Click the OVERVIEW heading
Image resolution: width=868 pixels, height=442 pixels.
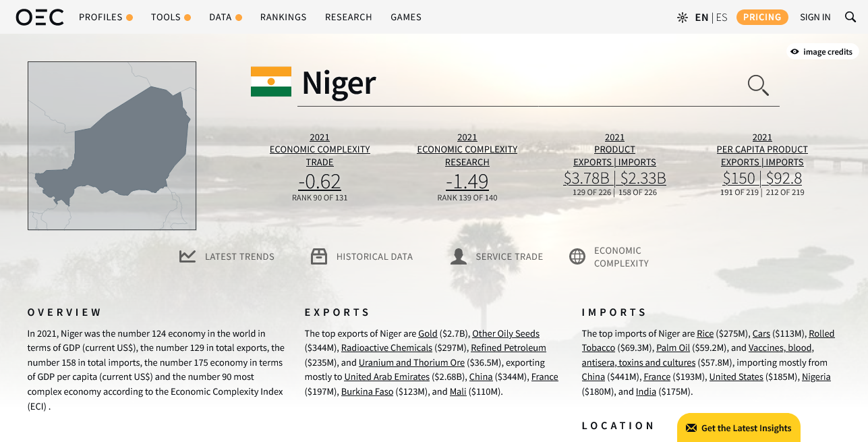(x=64, y=312)
